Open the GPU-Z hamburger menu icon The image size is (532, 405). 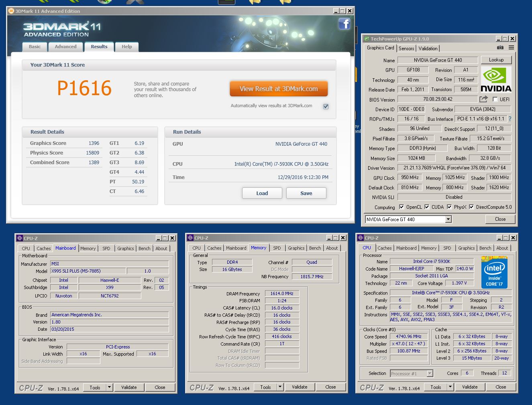(511, 47)
